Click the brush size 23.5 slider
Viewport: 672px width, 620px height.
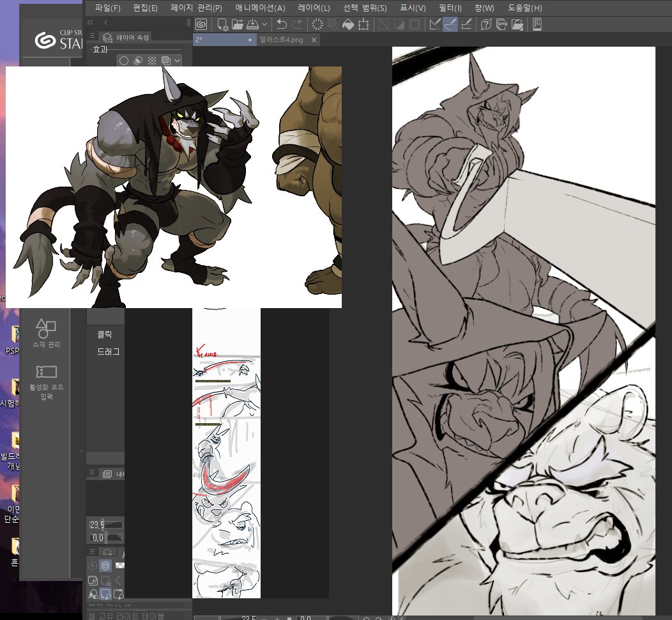[105, 525]
